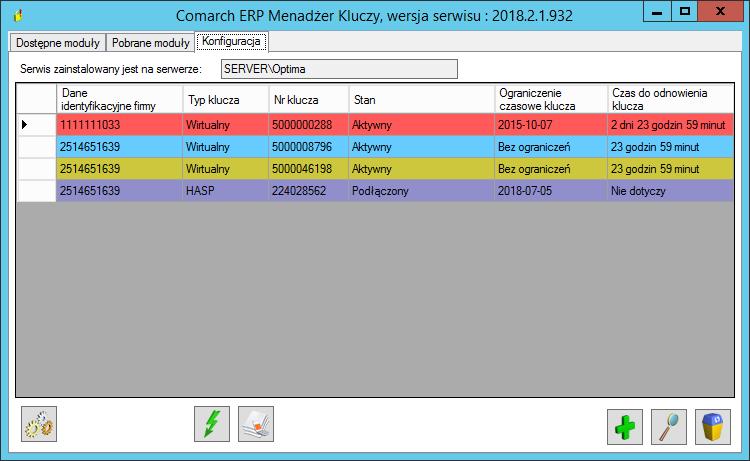
Task: Add new key with green plus
Action: (x=625, y=427)
